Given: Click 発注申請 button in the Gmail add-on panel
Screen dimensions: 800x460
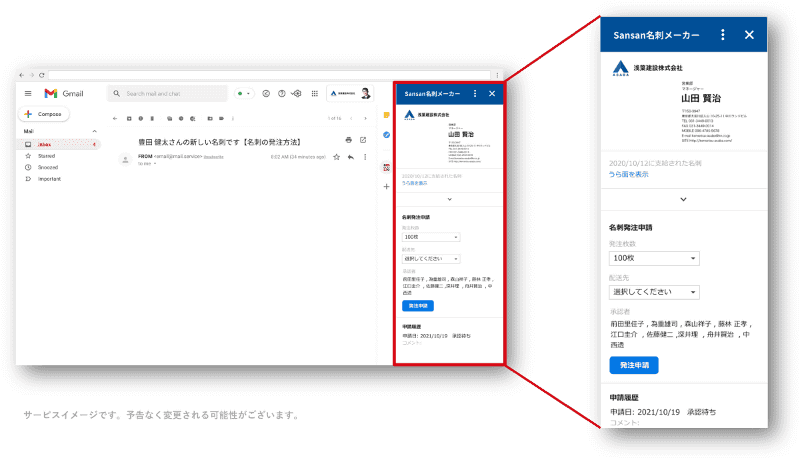Looking at the screenshot, I should pos(418,306).
